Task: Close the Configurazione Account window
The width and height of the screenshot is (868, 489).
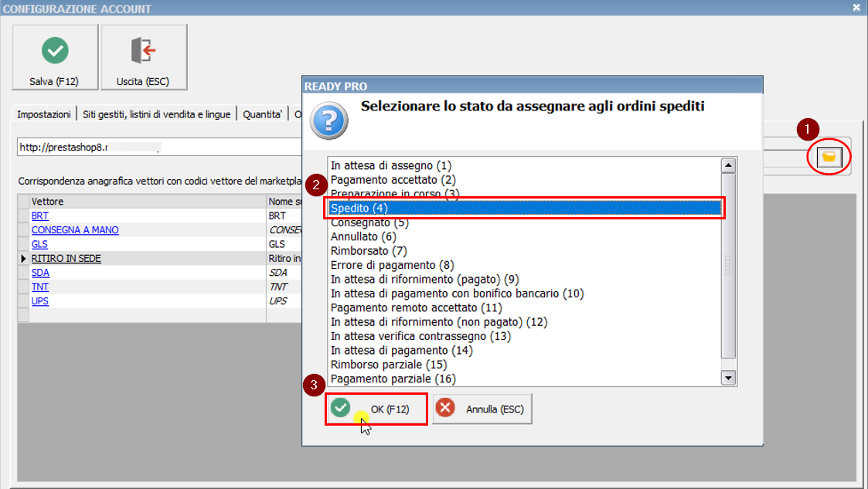Action: [856, 8]
